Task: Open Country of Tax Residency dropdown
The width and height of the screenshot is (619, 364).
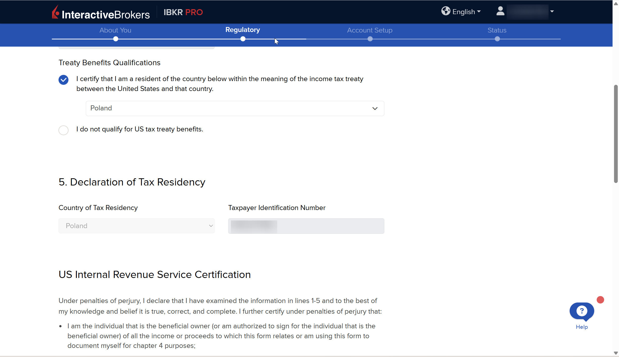Action: coord(136,226)
